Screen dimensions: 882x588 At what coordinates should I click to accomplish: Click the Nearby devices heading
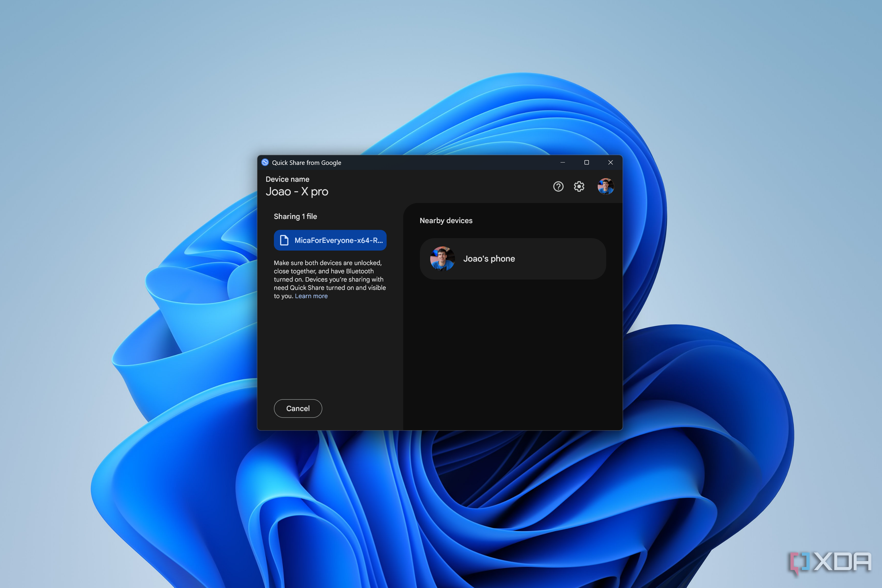pyautogui.click(x=446, y=220)
